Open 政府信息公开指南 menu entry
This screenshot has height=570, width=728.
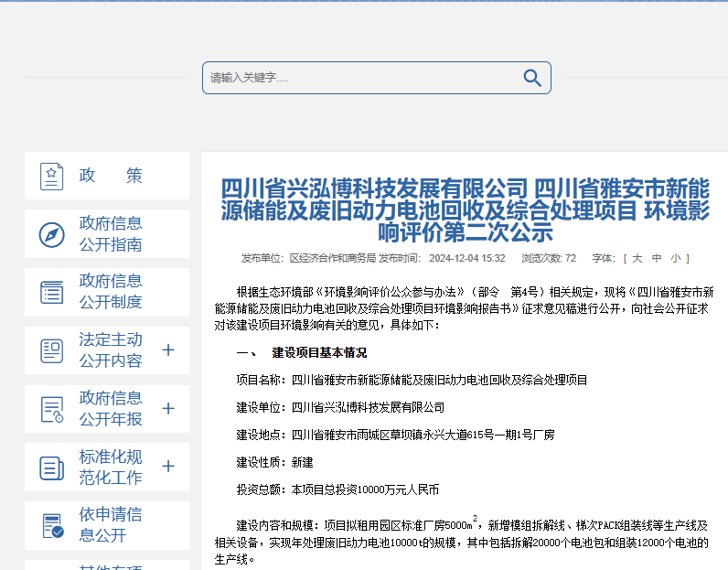tap(107, 233)
